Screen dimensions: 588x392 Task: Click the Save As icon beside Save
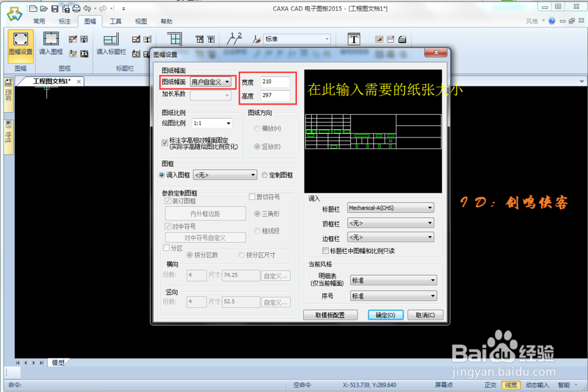66,8
